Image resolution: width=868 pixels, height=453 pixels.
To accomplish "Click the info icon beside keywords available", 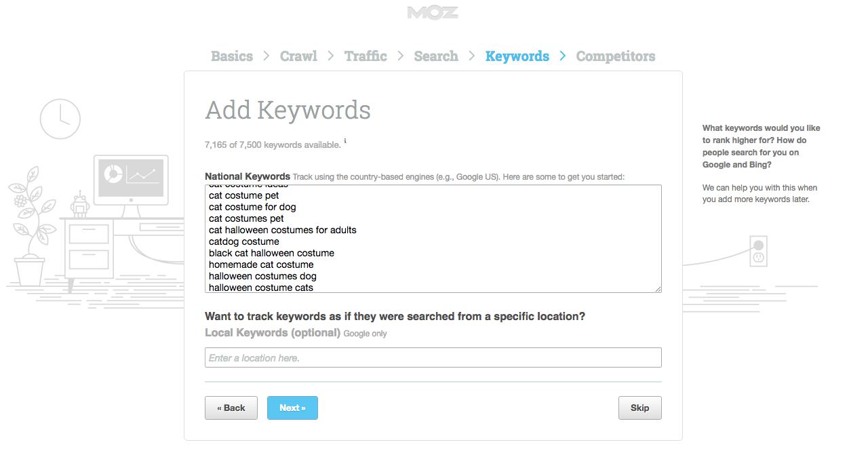I will (x=345, y=141).
